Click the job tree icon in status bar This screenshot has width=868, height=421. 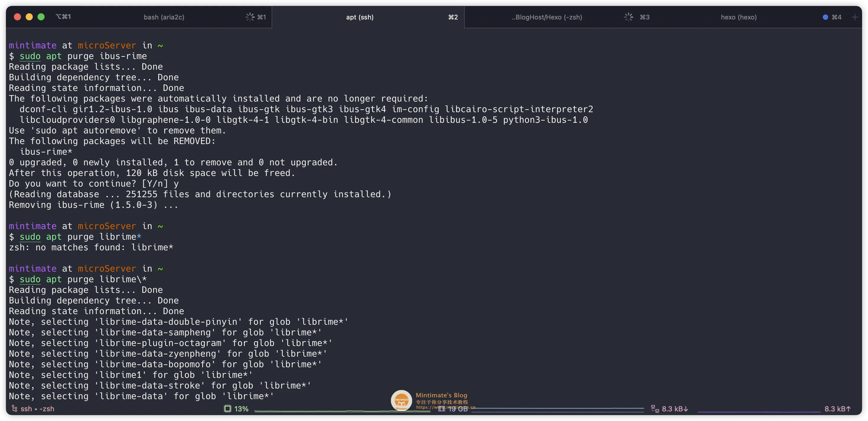(x=14, y=409)
